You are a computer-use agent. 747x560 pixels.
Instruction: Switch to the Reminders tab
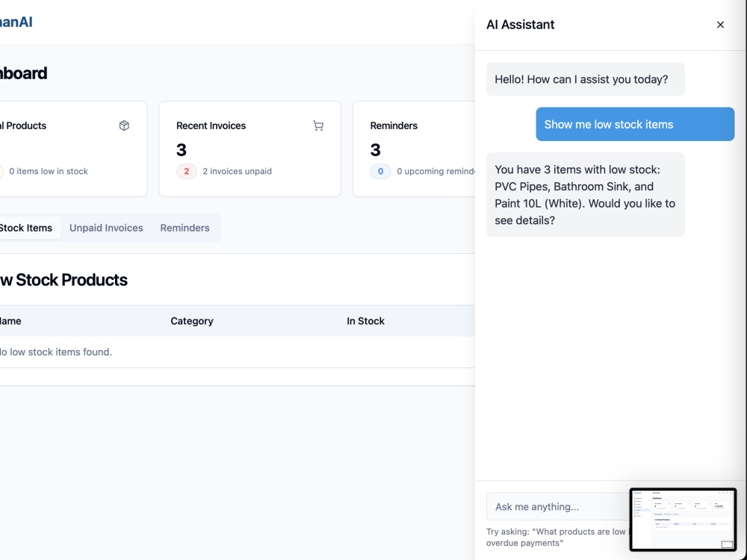tap(185, 228)
